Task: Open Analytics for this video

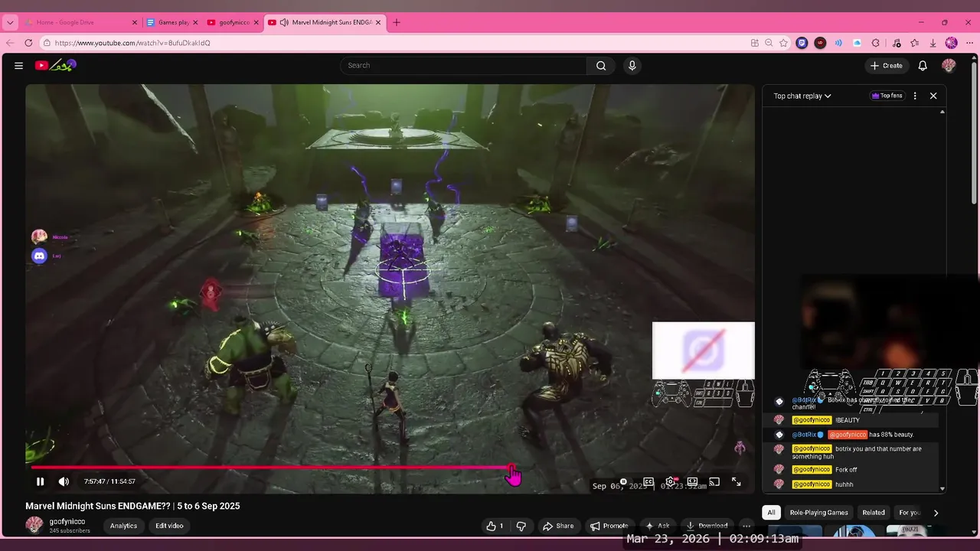Action: coord(123,526)
